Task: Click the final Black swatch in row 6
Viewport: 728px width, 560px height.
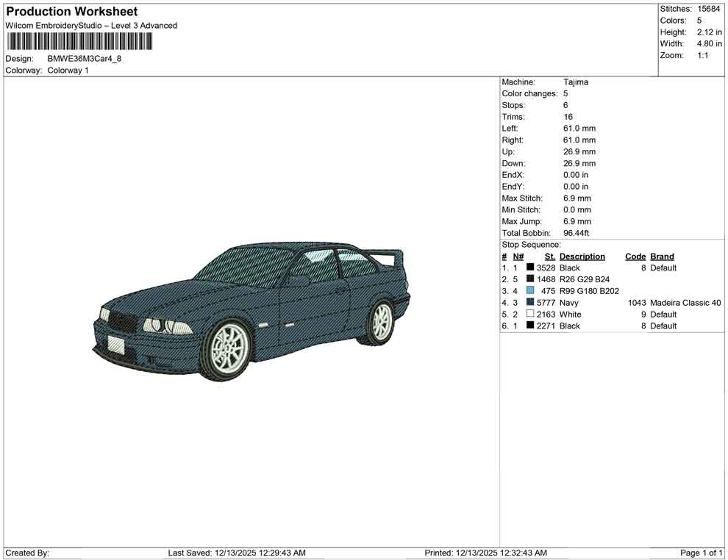Action: [529, 326]
